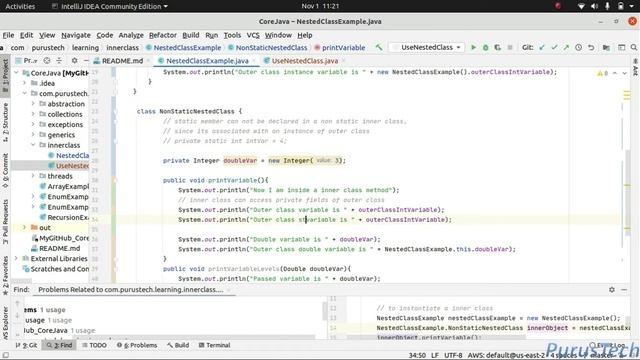Expand the threads package

tap(33, 176)
